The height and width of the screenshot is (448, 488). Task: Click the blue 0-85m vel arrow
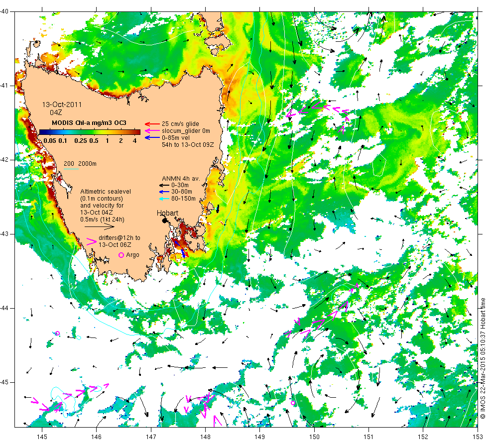pos(152,138)
